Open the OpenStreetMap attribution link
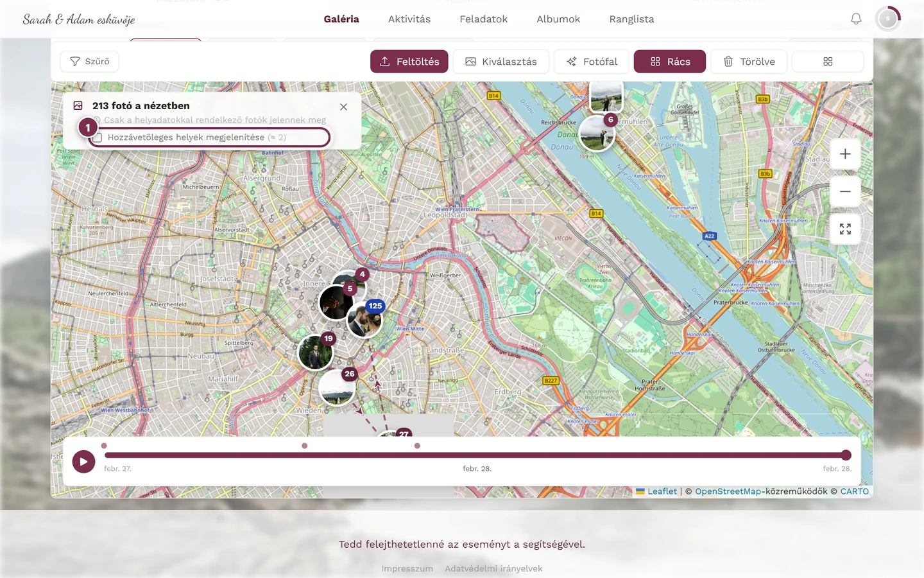 click(x=728, y=491)
